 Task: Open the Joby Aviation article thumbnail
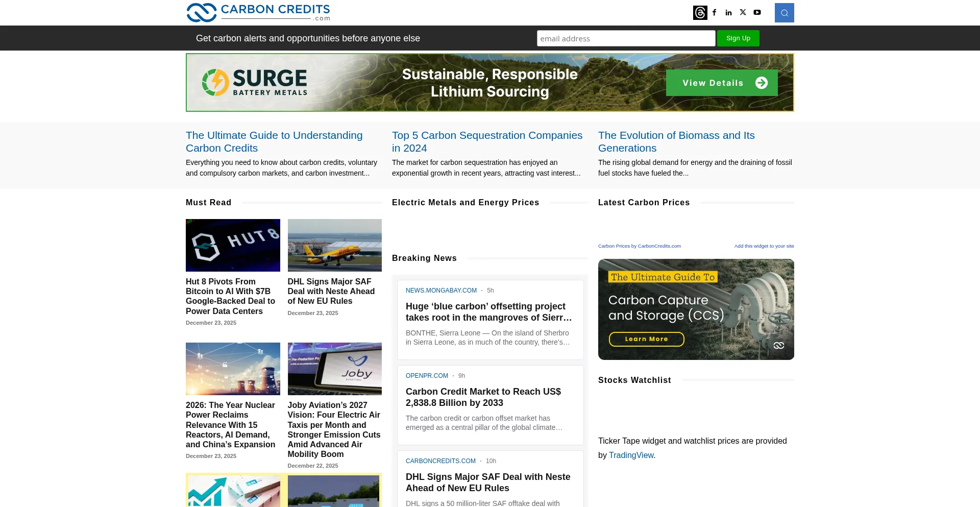point(334,369)
